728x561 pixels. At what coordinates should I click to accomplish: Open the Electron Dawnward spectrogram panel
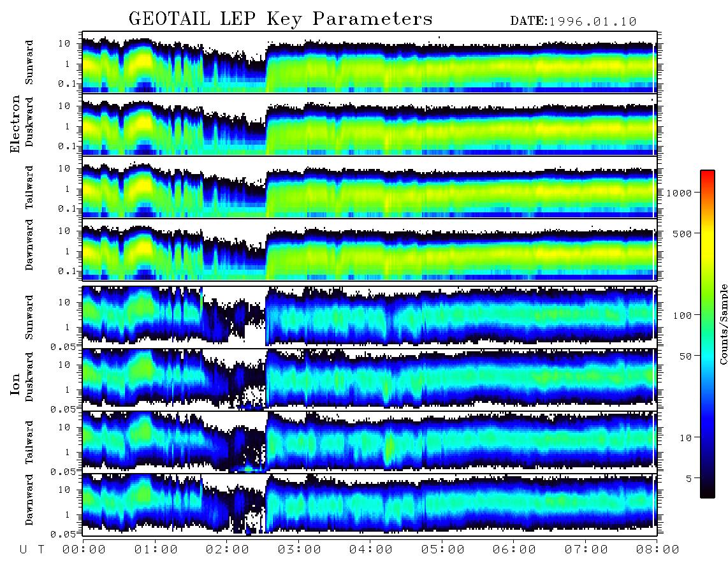point(370,249)
